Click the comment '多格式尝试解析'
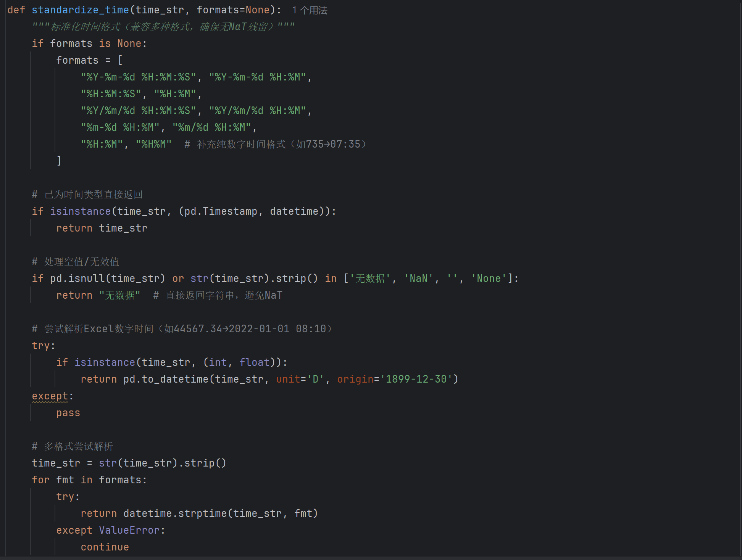 tap(73, 446)
